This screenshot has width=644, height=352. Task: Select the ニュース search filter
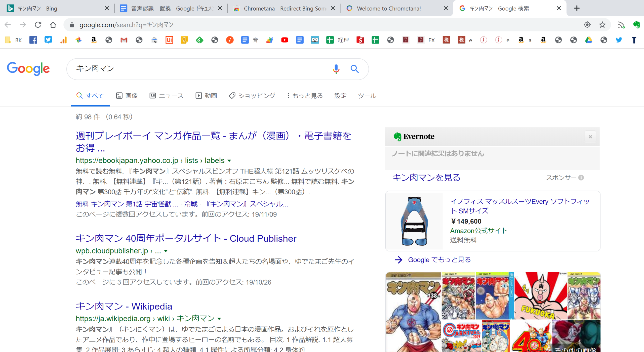tap(167, 96)
